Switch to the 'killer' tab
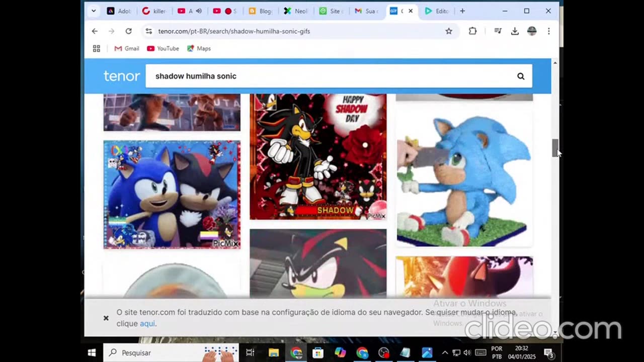 (154, 11)
